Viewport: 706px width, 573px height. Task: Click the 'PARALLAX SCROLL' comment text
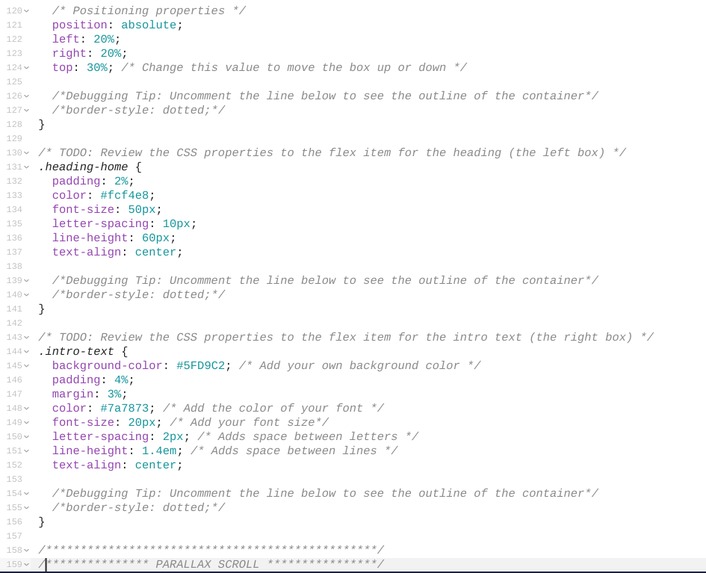pyautogui.click(x=207, y=564)
